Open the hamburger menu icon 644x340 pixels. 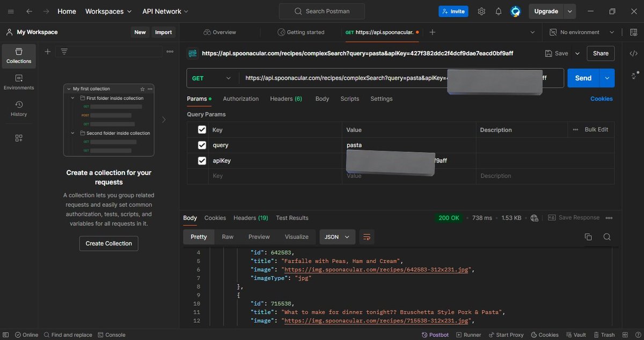[11, 11]
